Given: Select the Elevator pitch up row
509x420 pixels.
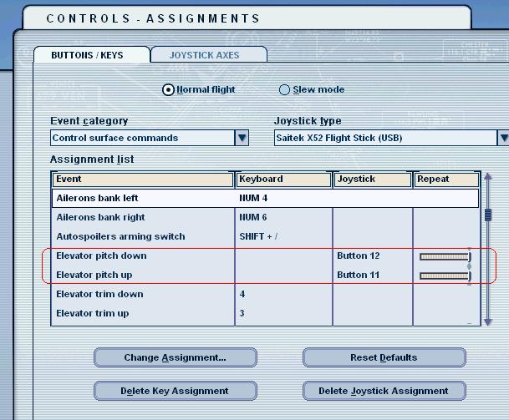Looking at the screenshot, I should (x=265, y=275).
